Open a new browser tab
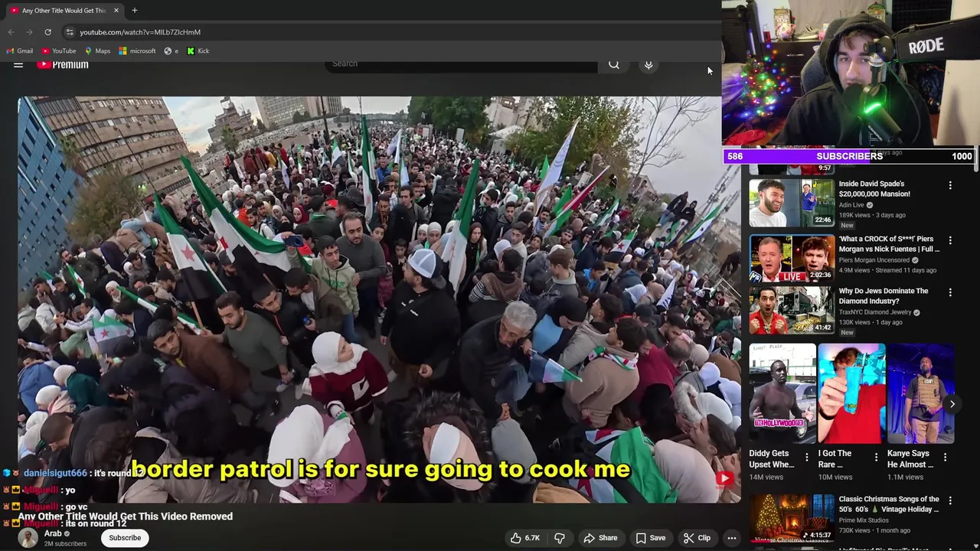 click(x=135, y=10)
